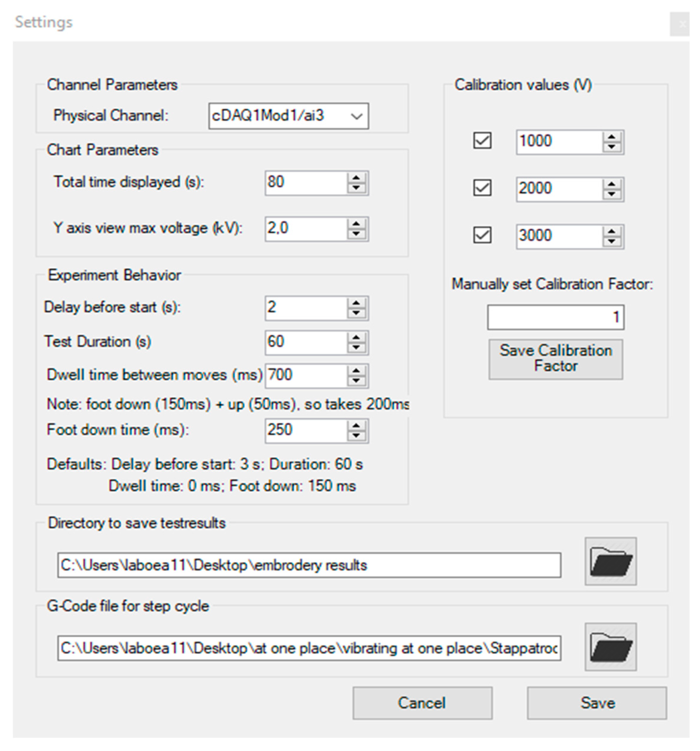Image resolution: width=700 pixels, height=751 pixels.
Task: Disable the 3000 V calibration checkbox
Action: click(x=482, y=235)
